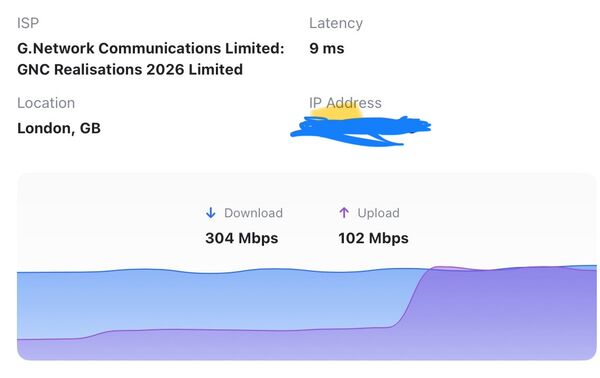Select the 9 ms latency value

pyautogui.click(x=327, y=49)
